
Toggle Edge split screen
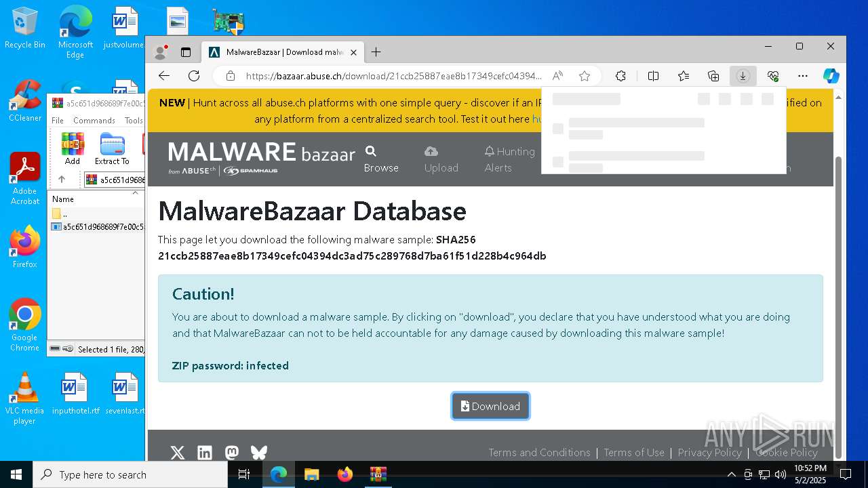(x=653, y=76)
